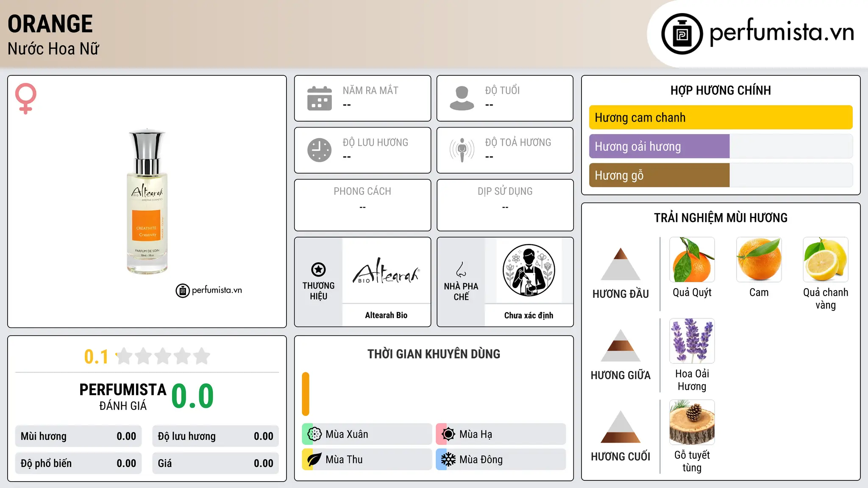Click the yellow Hương cam chanh accord bar
This screenshot has height=488, width=868.
(721, 117)
